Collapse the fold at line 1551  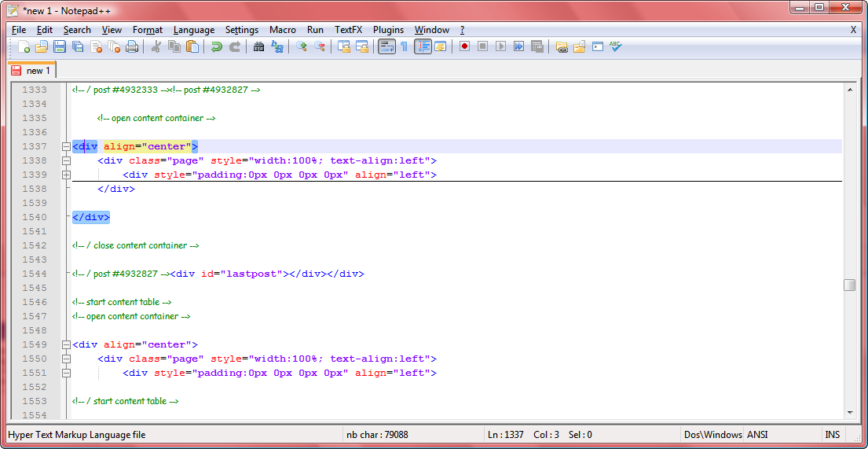pyautogui.click(x=67, y=373)
